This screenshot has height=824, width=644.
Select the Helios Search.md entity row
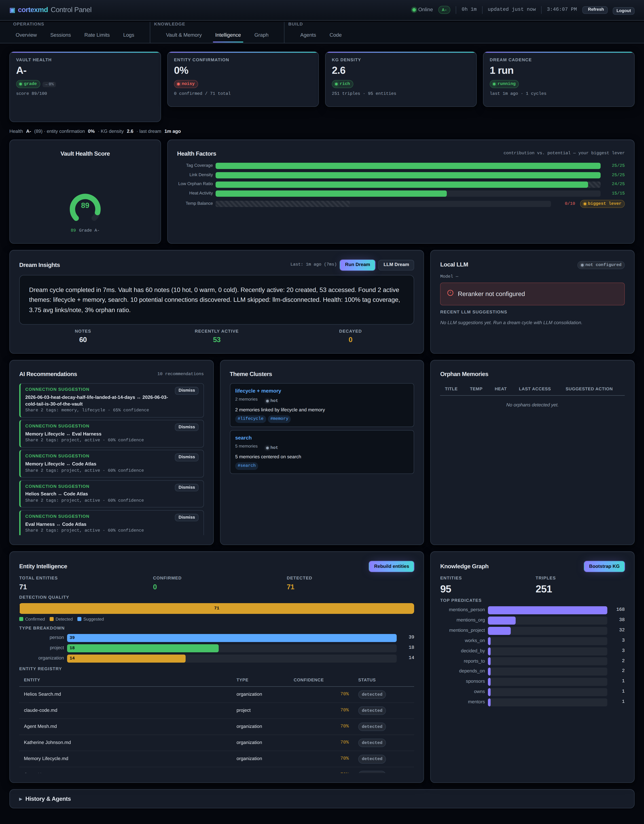click(x=217, y=694)
